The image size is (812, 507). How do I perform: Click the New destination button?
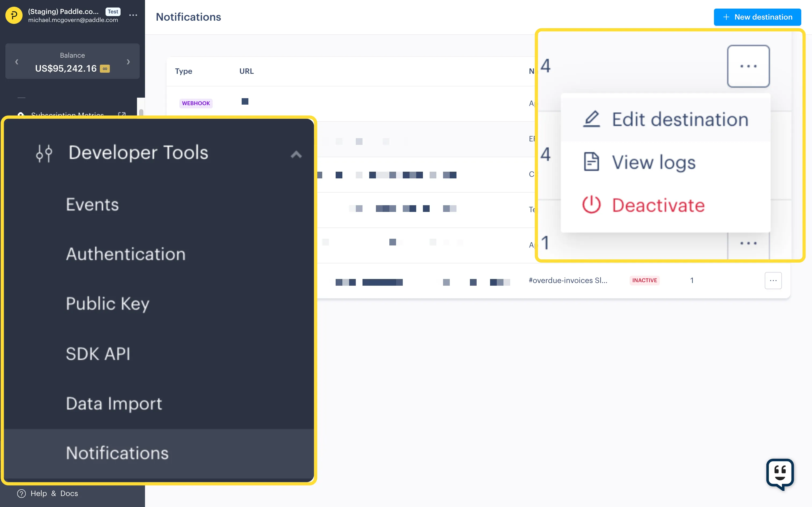[757, 17]
